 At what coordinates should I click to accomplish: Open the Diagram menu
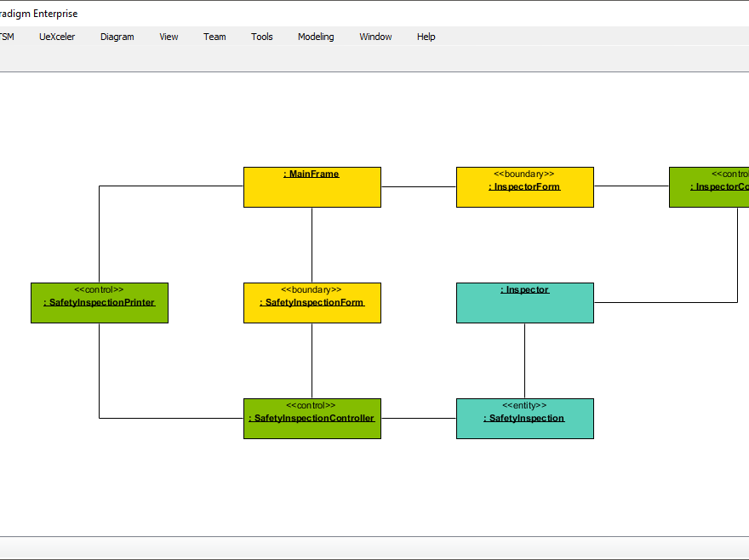click(x=117, y=37)
